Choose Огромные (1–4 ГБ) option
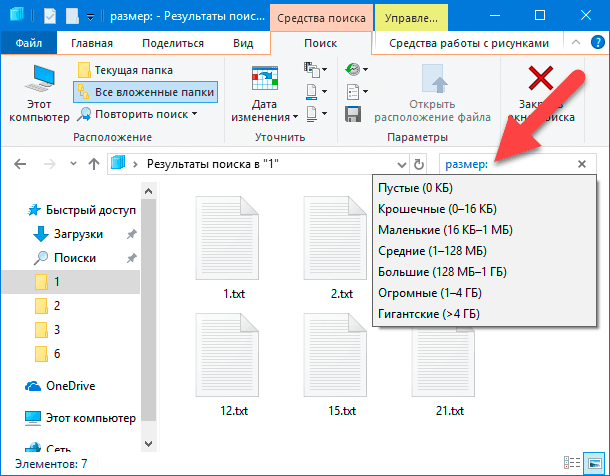This screenshot has height=476, width=610. pos(484,293)
